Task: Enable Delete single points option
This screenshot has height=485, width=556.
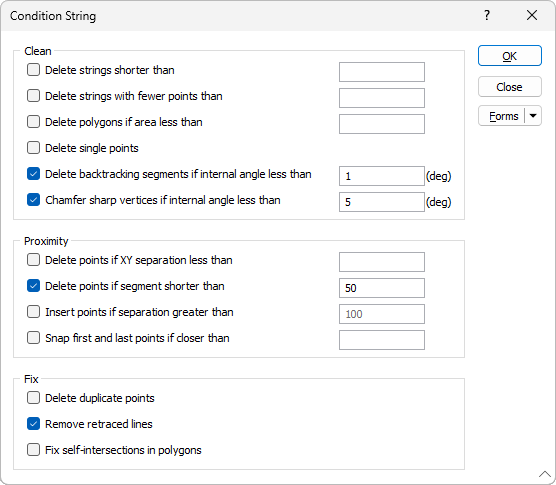Action: point(33,147)
